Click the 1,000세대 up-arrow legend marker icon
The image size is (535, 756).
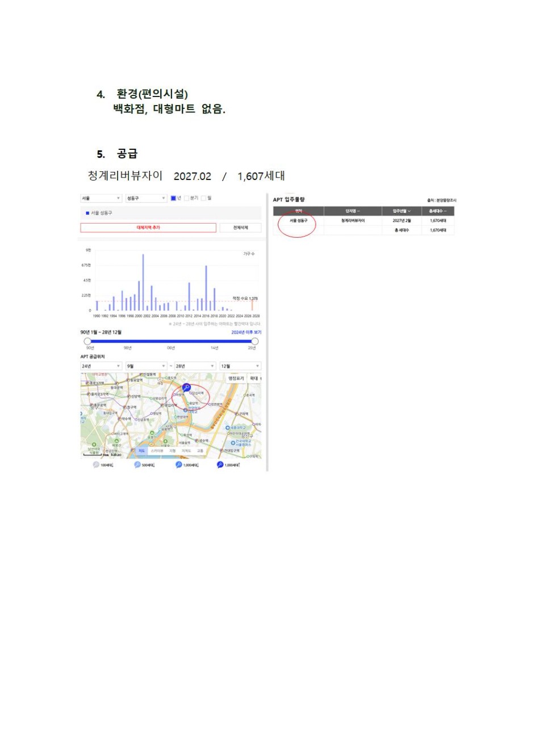(x=220, y=465)
